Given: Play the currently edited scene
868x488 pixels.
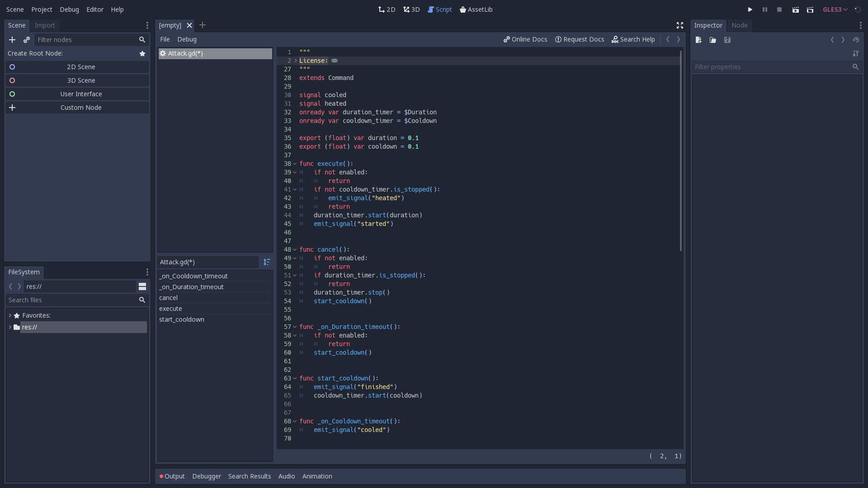Looking at the screenshot, I should [x=796, y=9].
